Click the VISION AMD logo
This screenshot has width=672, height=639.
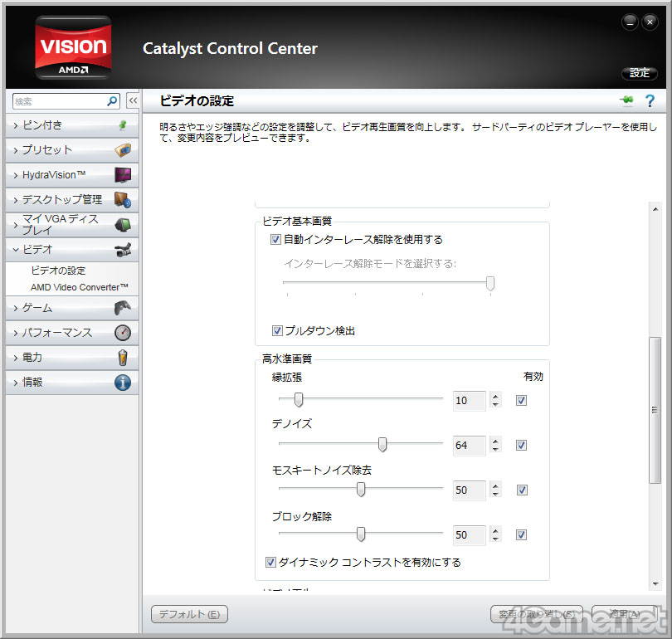(x=73, y=47)
